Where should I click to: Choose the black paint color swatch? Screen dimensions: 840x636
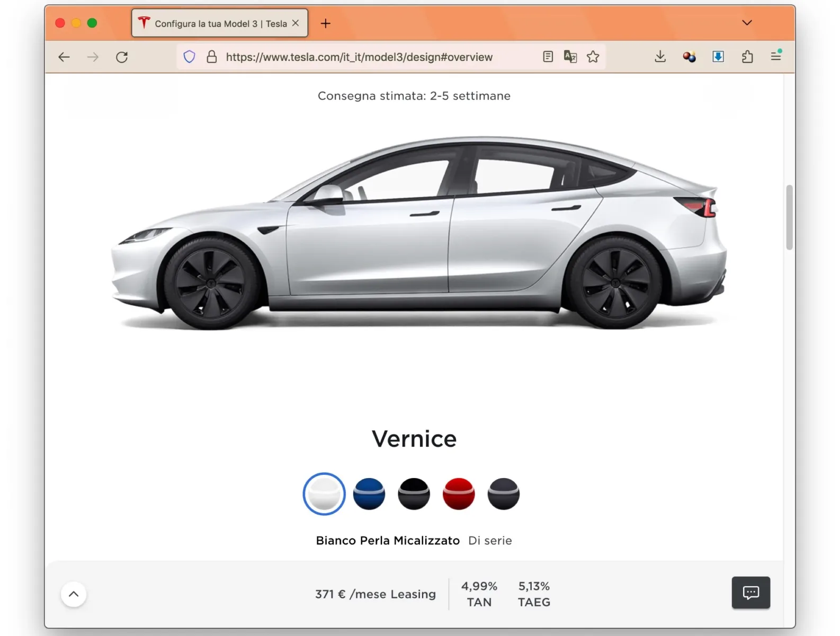tap(414, 494)
